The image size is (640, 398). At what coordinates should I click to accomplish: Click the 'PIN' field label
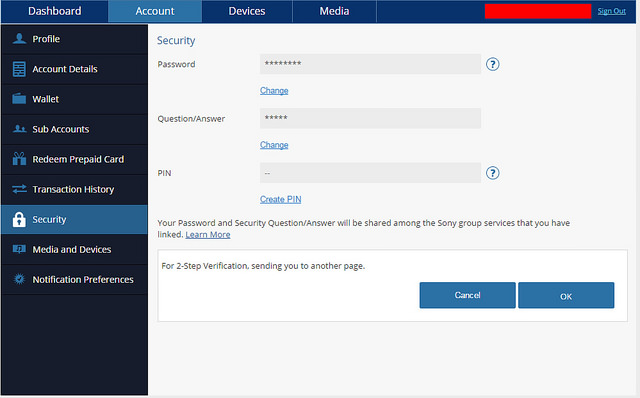pyautogui.click(x=164, y=173)
